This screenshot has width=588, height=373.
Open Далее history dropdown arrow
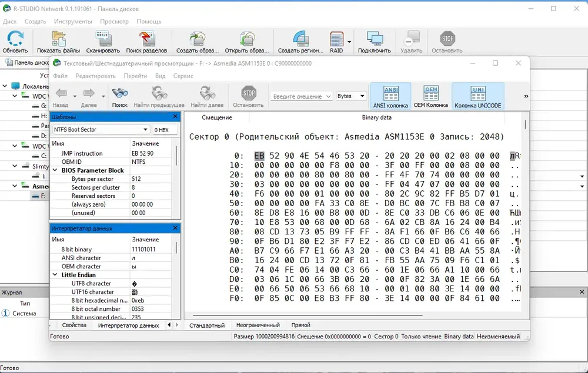tap(103, 96)
